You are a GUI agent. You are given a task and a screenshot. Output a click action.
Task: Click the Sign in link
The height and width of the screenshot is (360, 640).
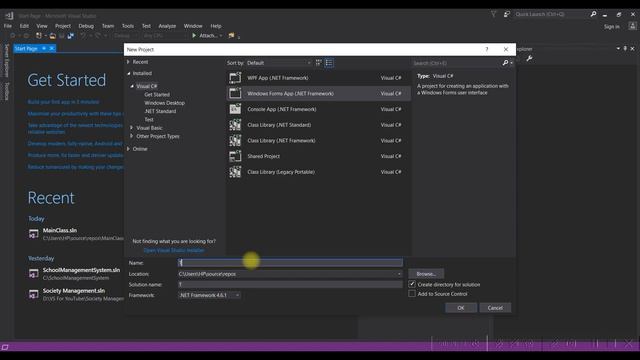(x=611, y=27)
